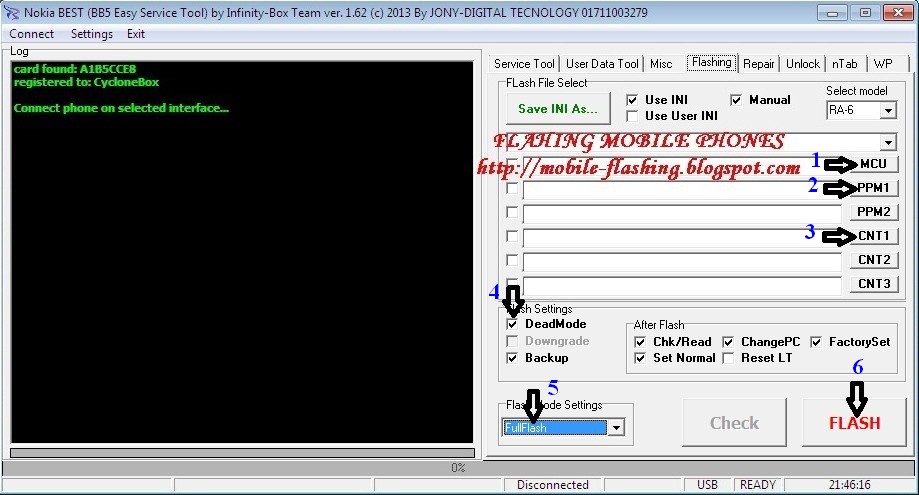Switch to the User Data Tool tab
The width and height of the screenshot is (919, 495).
[x=602, y=64]
